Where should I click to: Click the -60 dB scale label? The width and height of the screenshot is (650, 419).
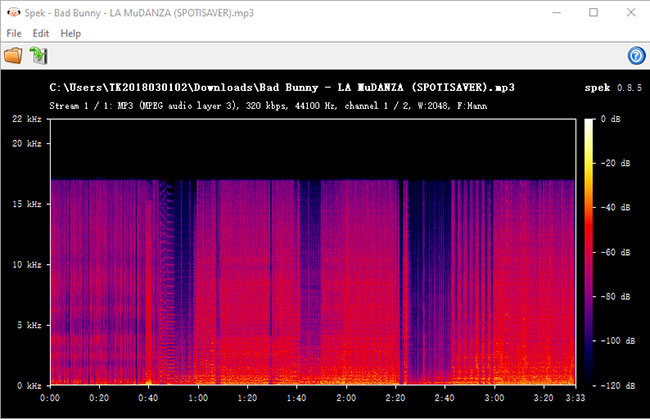point(615,252)
